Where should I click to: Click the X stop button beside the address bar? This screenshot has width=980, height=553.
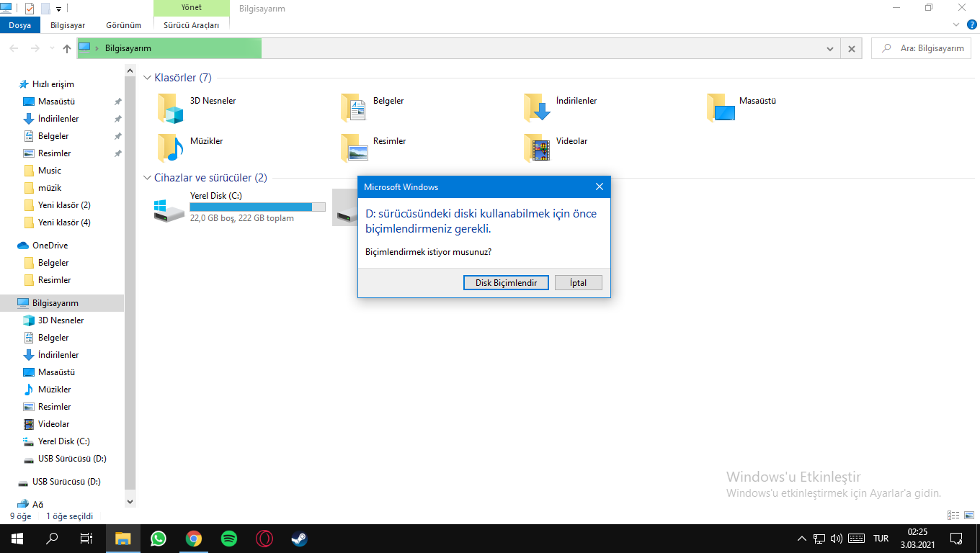(x=851, y=48)
